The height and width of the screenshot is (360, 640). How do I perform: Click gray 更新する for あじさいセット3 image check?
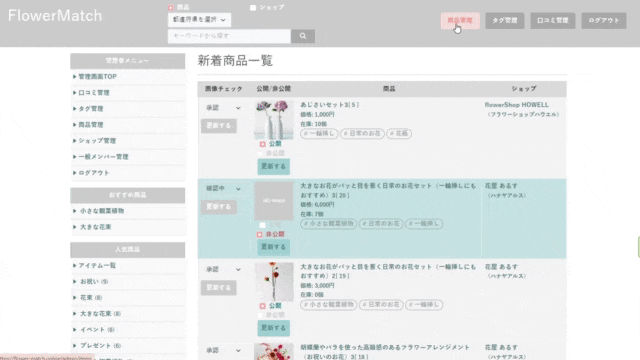(x=219, y=126)
